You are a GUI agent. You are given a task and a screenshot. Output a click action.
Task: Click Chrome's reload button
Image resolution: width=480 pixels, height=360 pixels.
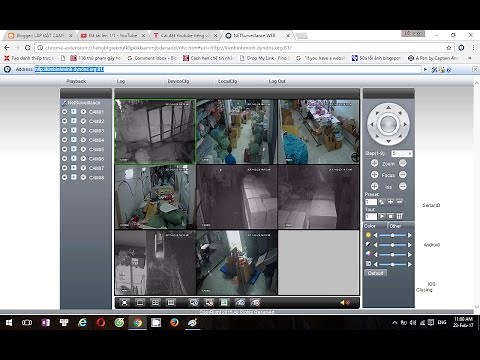pyautogui.click(x=28, y=48)
